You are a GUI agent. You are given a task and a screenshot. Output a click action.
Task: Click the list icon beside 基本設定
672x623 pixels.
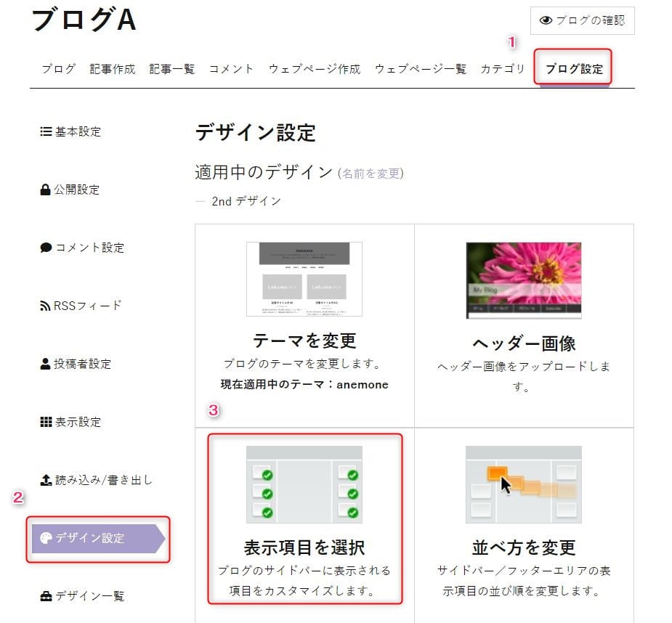click(46, 131)
